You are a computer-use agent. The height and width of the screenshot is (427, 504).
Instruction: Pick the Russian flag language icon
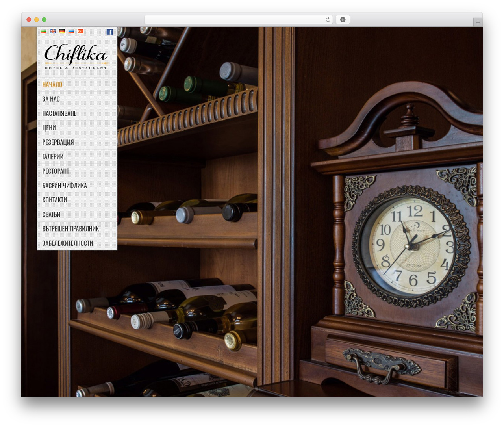[71, 31]
